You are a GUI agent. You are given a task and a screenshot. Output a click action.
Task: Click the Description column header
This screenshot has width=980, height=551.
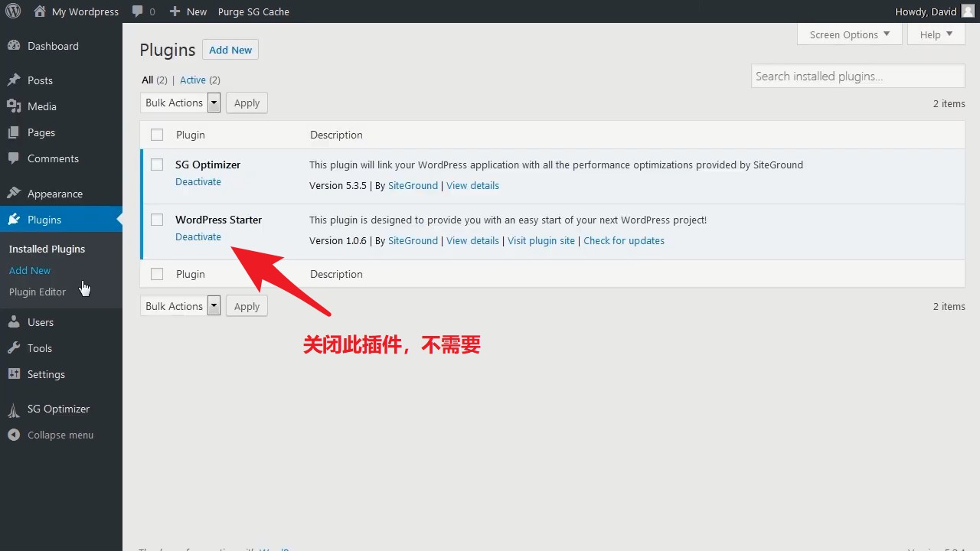(x=336, y=135)
